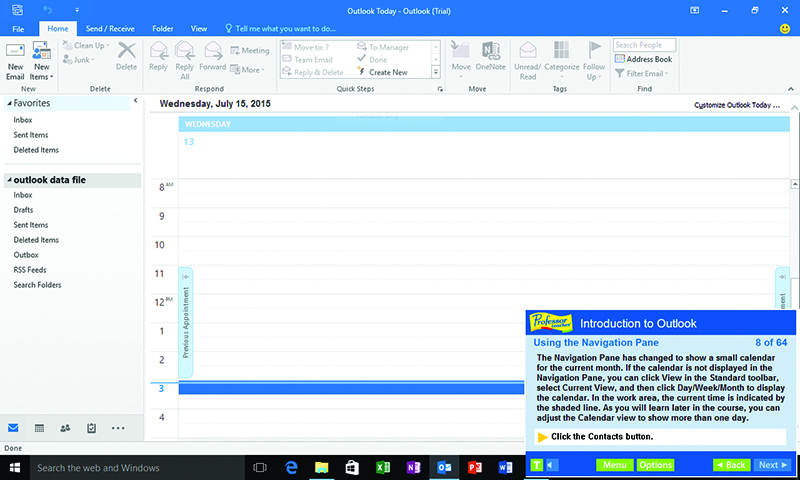Click the Unread/Read envelope icon
The height and width of the screenshot is (480, 800).
coord(528,51)
